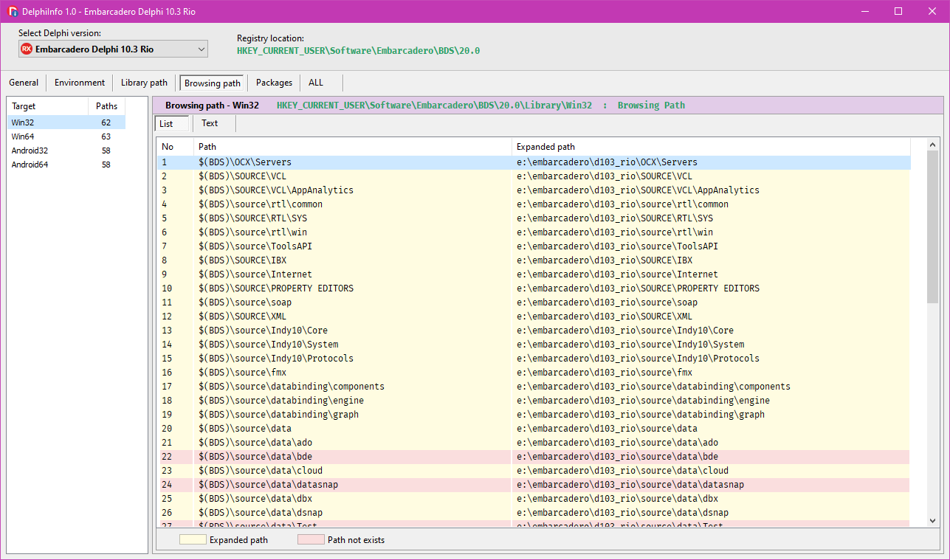The image size is (950, 560).
Task: Open the Packages tab
Action: click(x=273, y=83)
